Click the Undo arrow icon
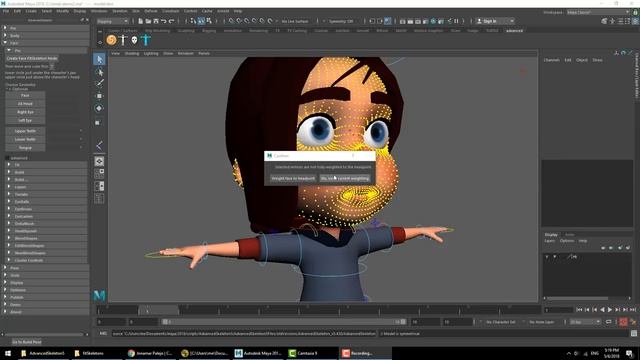This screenshot has width=640, height=360. (x=164, y=21)
